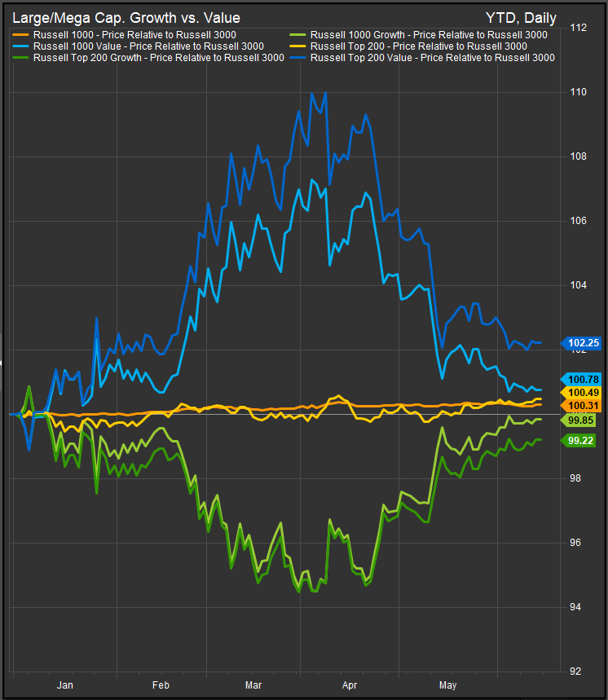Viewport: 608px width, 700px height.
Task: Click the Large/Mega Cap. Growth vs. Value title
Action: [x=126, y=16]
